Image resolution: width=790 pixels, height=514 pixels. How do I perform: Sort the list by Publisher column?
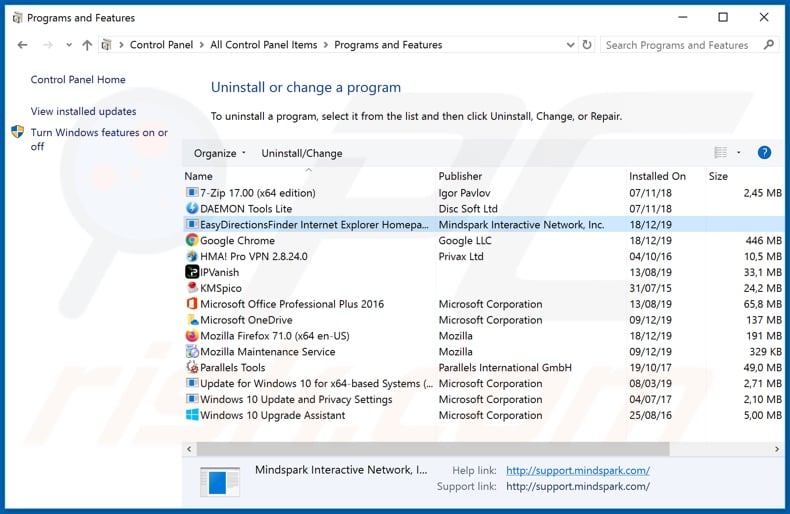click(x=460, y=176)
